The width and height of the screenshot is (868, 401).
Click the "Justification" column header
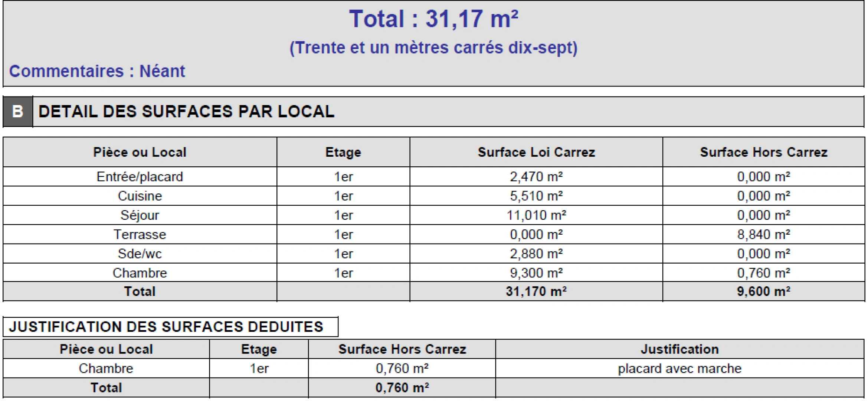pyautogui.click(x=680, y=349)
